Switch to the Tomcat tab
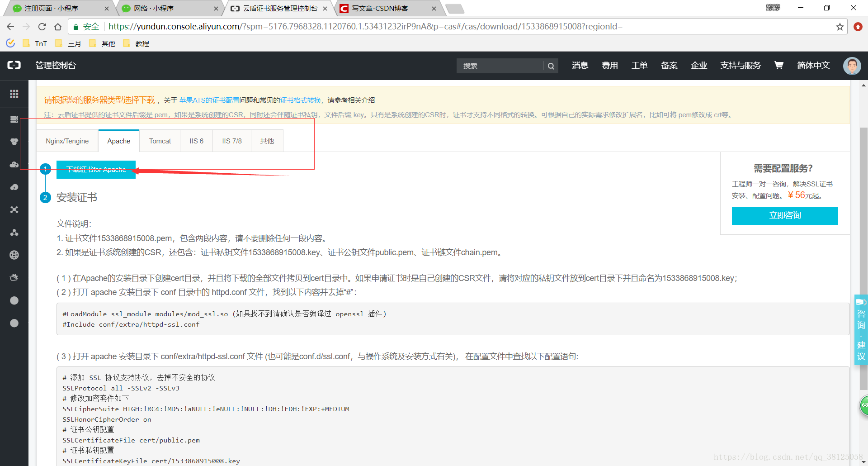This screenshot has width=868, height=466. (x=160, y=141)
